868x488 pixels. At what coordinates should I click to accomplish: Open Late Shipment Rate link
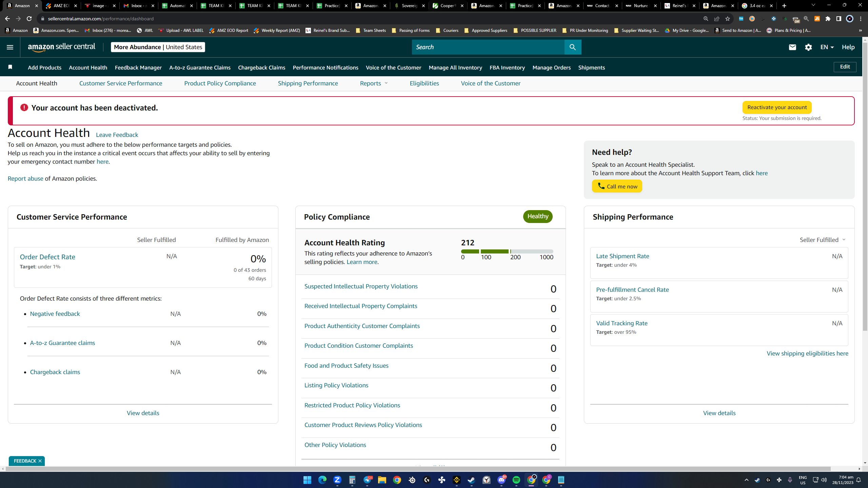point(623,256)
